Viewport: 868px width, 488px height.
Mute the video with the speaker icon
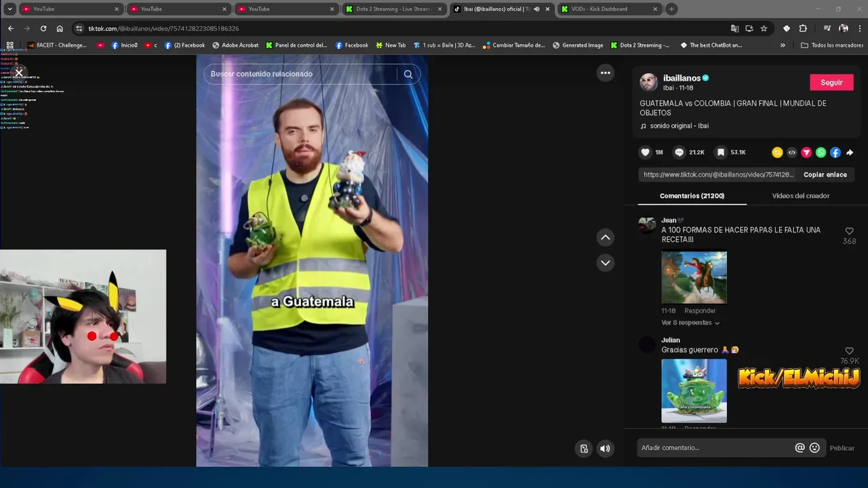(605, 448)
